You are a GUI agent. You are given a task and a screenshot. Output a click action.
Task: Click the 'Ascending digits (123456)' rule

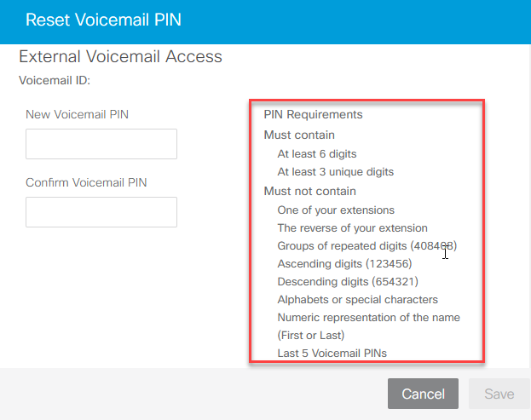346,263
